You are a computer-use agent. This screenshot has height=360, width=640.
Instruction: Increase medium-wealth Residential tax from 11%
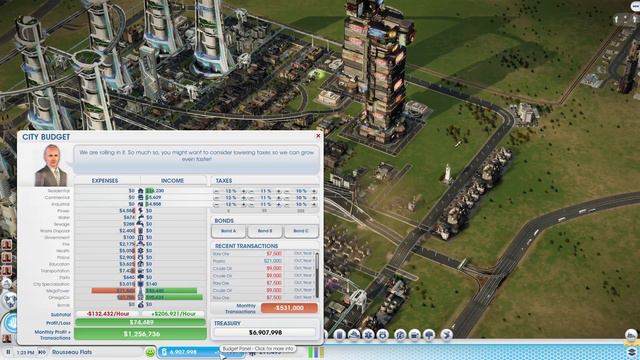(279, 191)
